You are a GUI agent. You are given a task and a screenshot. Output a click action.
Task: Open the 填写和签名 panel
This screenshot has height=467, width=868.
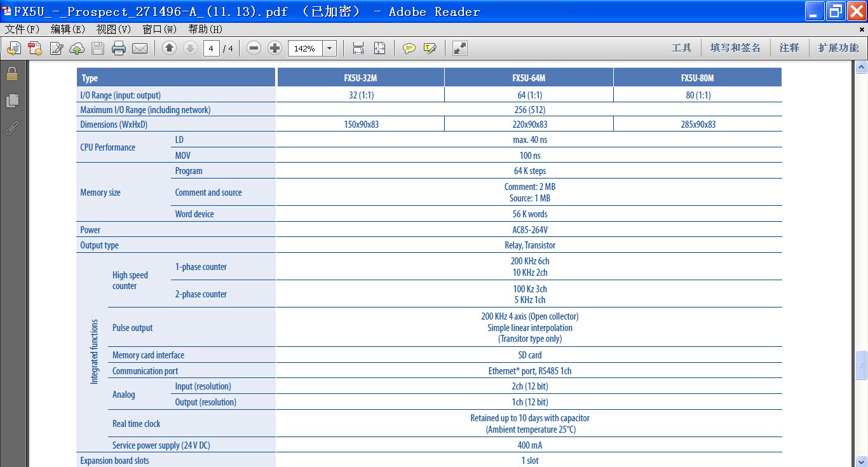tap(735, 48)
